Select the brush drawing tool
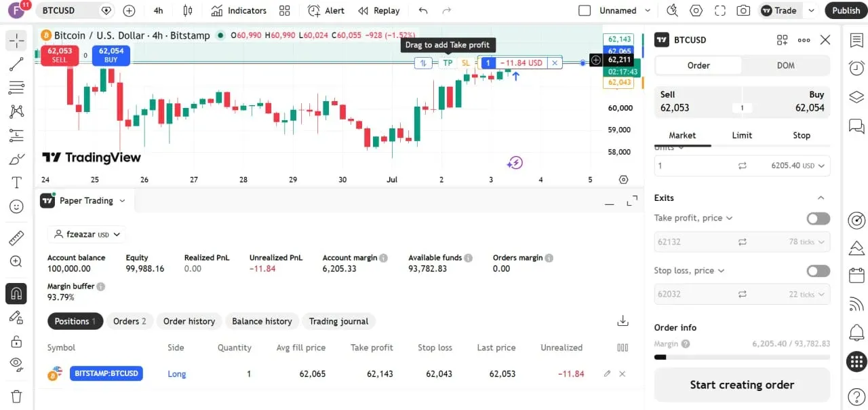This screenshot has width=868, height=410. [16, 160]
